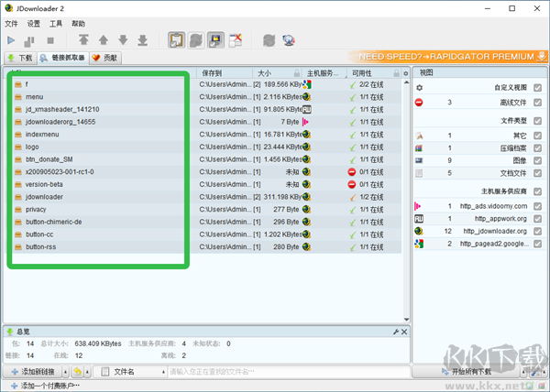Stop downloads with the square stop icon
The height and width of the screenshot is (392, 550).
(50, 40)
